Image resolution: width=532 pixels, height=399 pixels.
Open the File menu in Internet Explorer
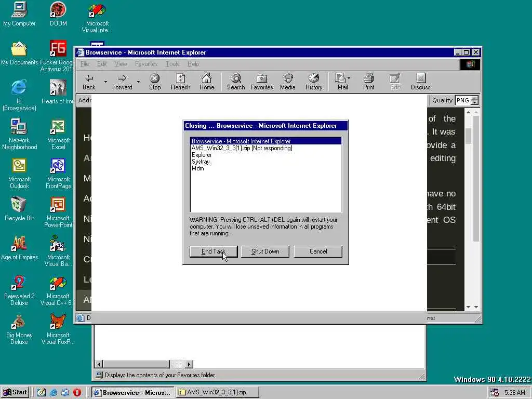coord(85,64)
